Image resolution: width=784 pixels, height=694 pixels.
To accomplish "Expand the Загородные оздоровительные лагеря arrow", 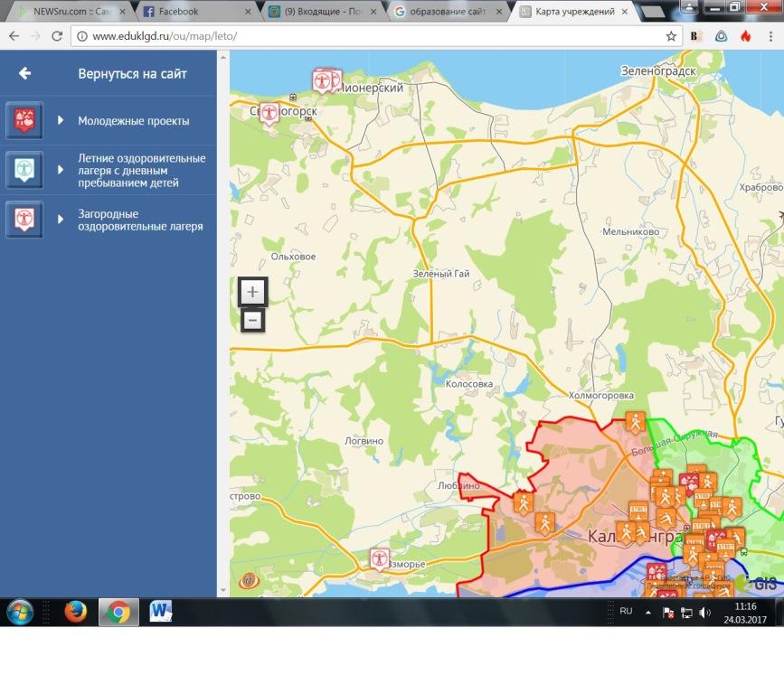I will point(61,220).
